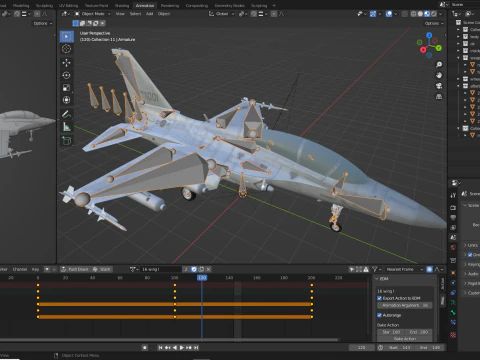Screen dimensions: 480x360
Task: Open the Object properties tab icon
Action: tap(453, 273)
